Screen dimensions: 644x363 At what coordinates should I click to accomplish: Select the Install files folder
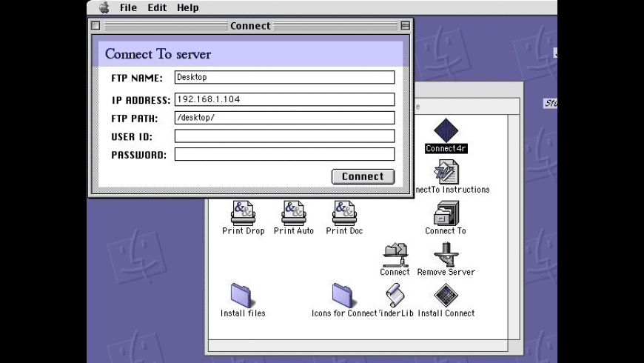(241, 296)
